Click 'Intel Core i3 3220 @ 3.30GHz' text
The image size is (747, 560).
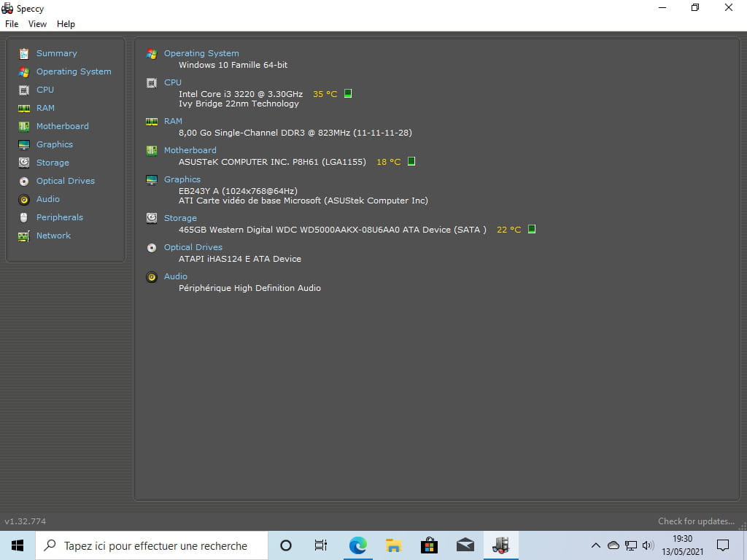(241, 94)
